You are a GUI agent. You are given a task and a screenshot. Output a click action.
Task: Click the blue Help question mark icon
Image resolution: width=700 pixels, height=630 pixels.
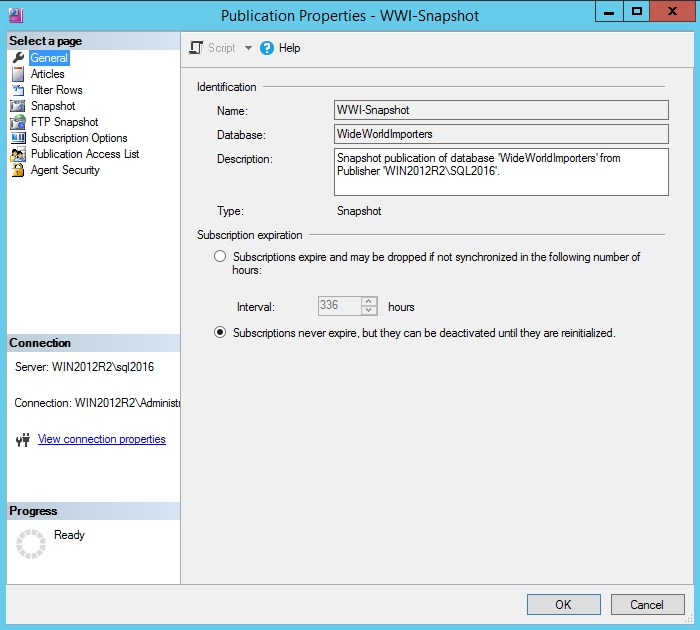pyautogui.click(x=267, y=48)
